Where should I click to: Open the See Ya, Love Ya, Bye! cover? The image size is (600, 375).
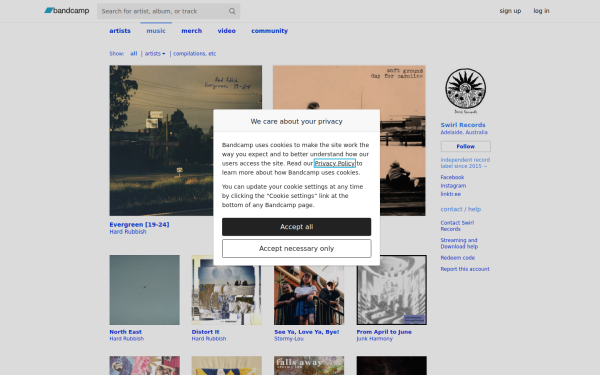point(309,290)
